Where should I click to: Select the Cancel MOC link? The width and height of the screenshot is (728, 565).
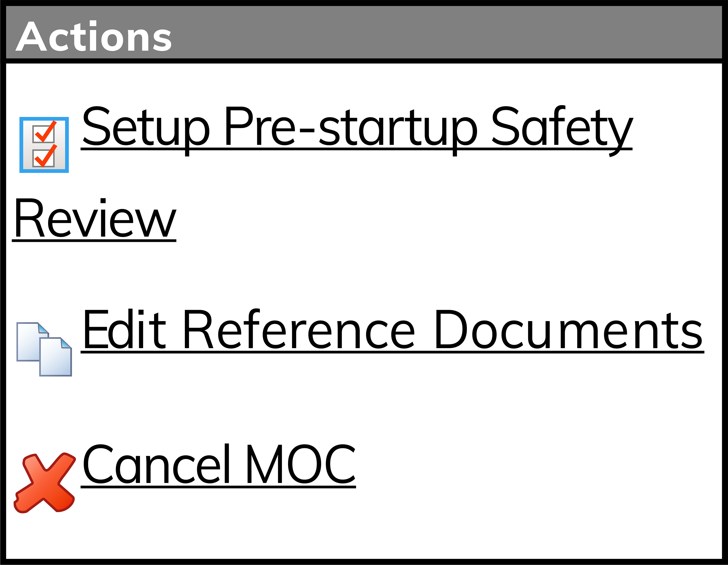pyautogui.click(x=218, y=465)
